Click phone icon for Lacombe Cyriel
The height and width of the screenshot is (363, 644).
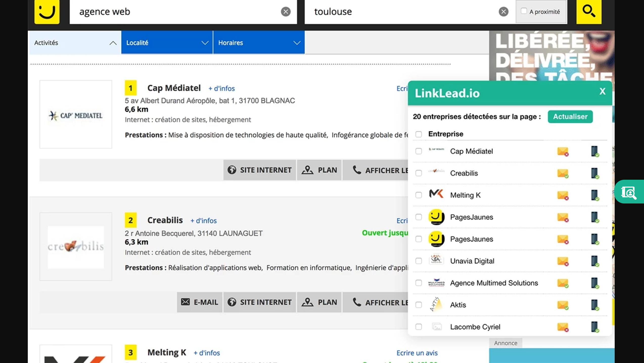pos(595,327)
